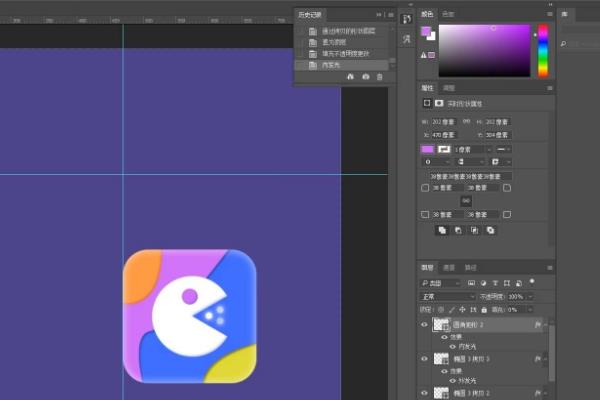Viewport: 600px width, 400px height.
Task: Select the last history state row
Action: tap(342, 65)
